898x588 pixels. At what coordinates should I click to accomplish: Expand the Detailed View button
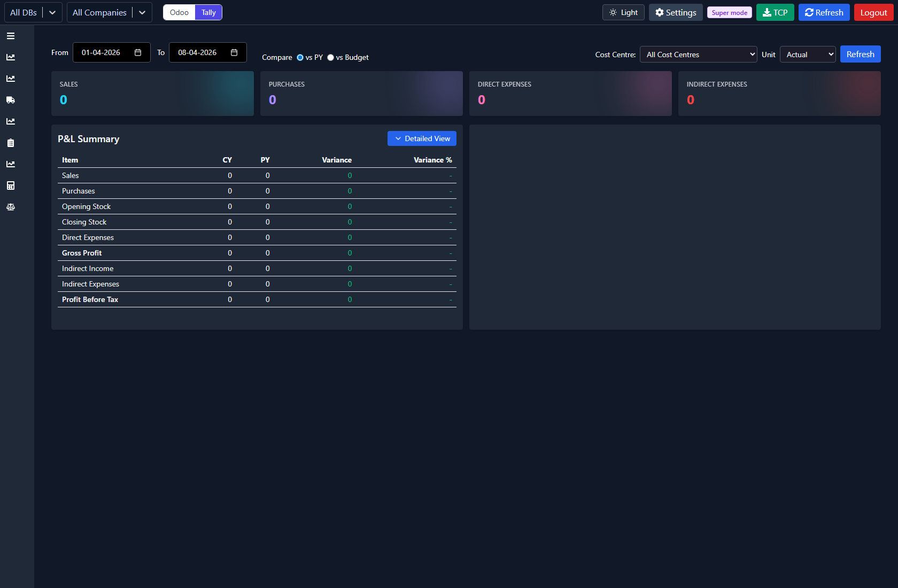point(422,138)
